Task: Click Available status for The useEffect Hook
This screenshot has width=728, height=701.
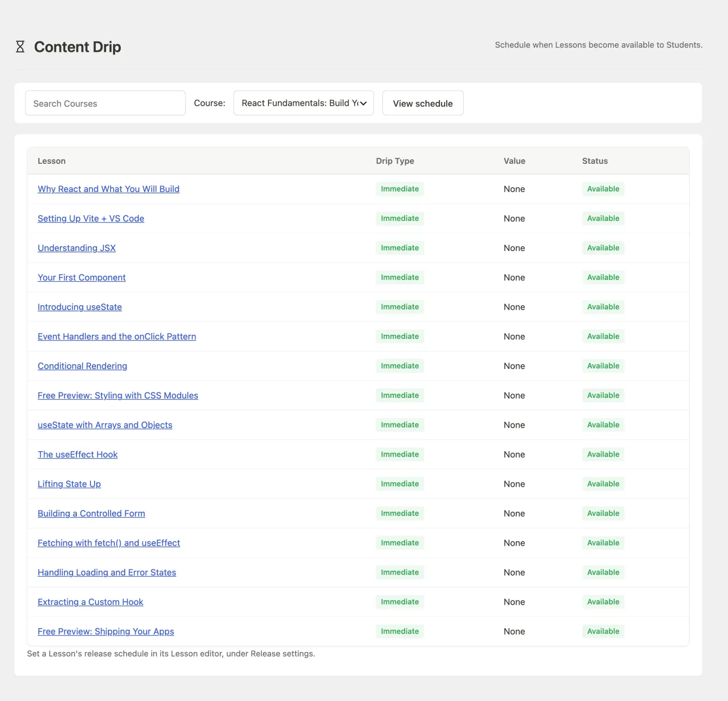Action: pyautogui.click(x=603, y=454)
